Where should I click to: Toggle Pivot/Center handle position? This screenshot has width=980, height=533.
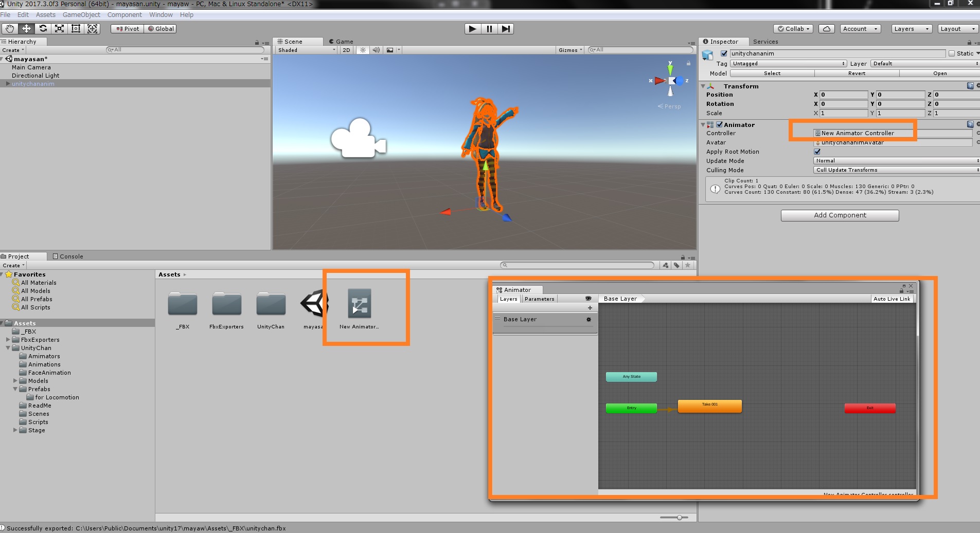tap(127, 29)
